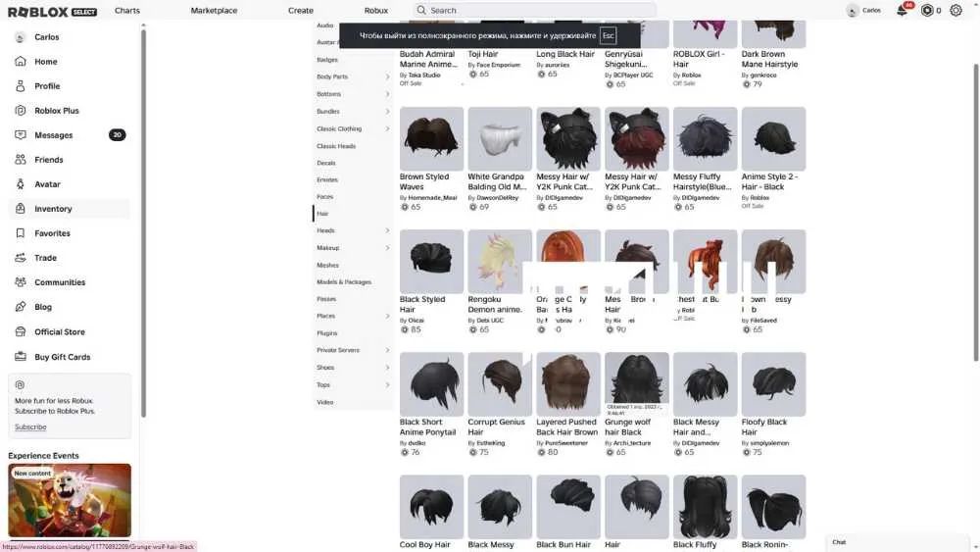This screenshot has width=980, height=552.
Task: Open Profile from the sidebar icon
Action: [x=21, y=85]
